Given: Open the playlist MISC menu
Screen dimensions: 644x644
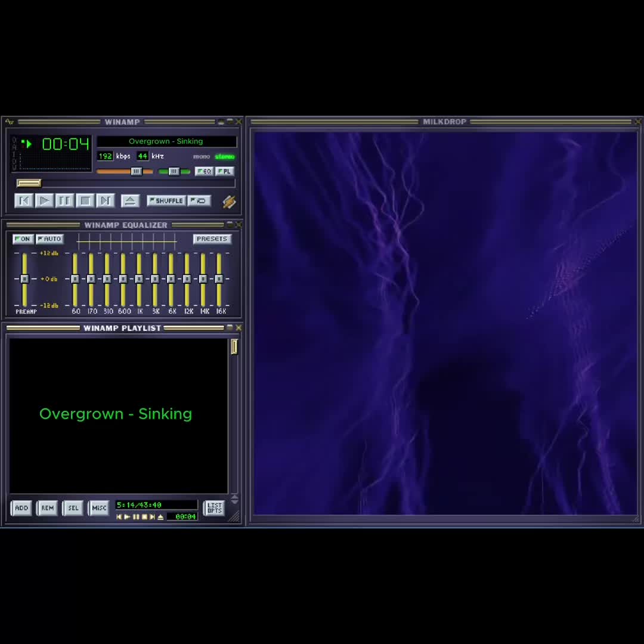Looking at the screenshot, I should click(99, 508).
